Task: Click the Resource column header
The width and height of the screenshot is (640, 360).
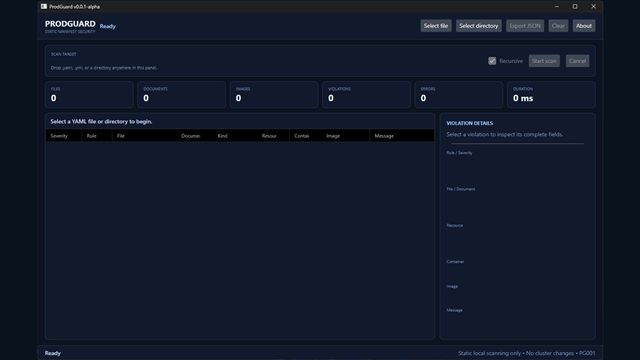Action: tap(273, 136)
